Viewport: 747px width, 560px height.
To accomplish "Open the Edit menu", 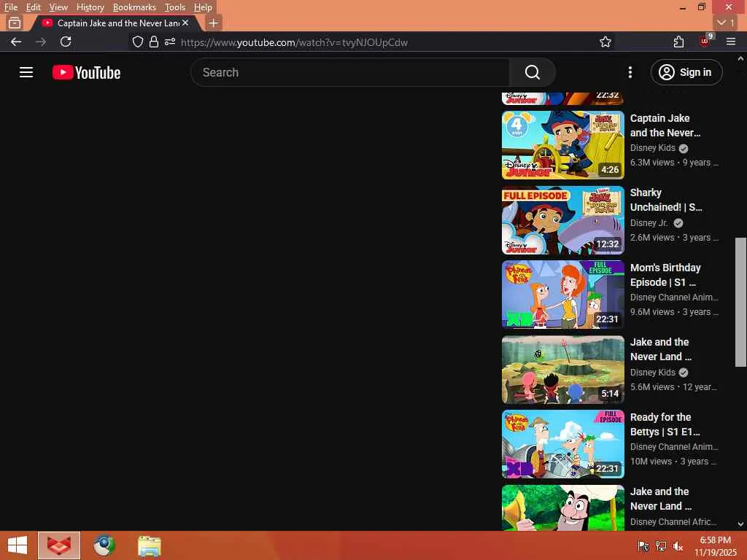I will click(x=33, y=7).
